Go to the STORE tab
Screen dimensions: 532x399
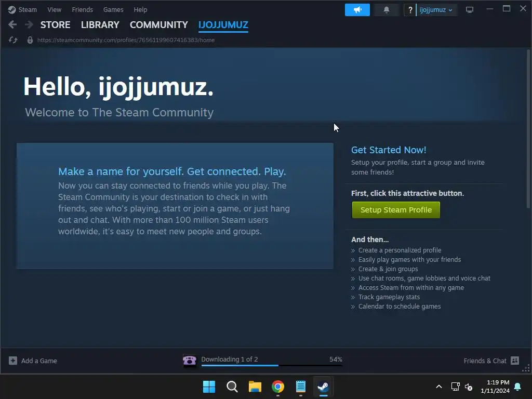(x=55, y=25)
